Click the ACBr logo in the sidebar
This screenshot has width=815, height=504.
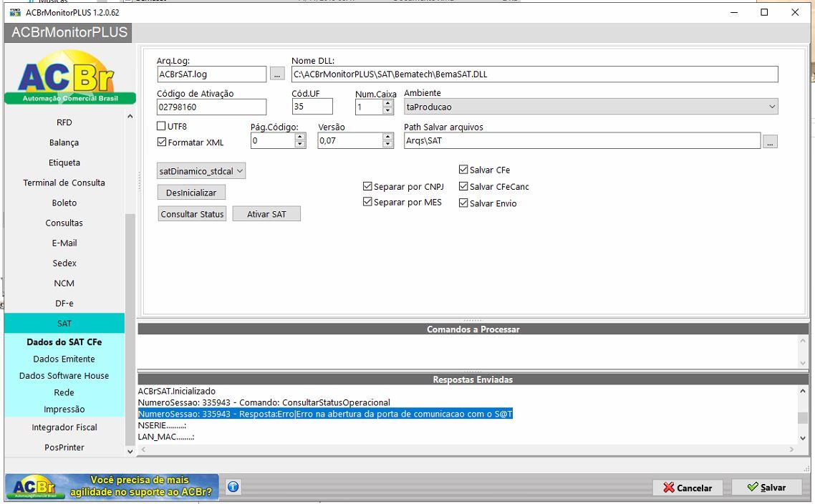coord(69,77)
